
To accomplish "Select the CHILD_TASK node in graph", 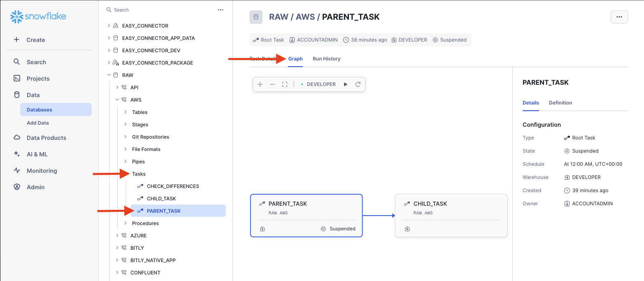I will [451, 215].
